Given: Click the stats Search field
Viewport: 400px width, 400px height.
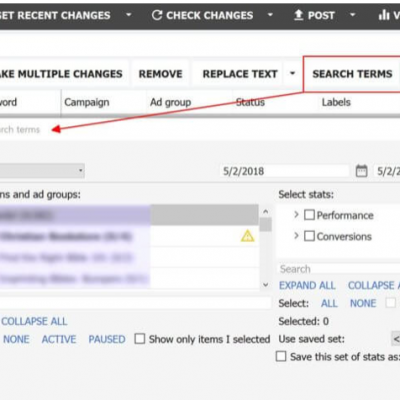Looking at the screenshot, I should [x=338, y=269].
